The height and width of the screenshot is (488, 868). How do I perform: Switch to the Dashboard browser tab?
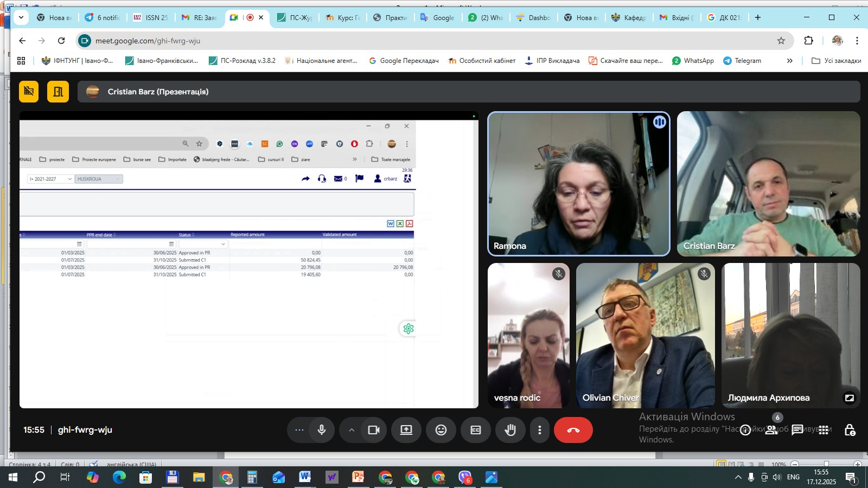point(534,17)
